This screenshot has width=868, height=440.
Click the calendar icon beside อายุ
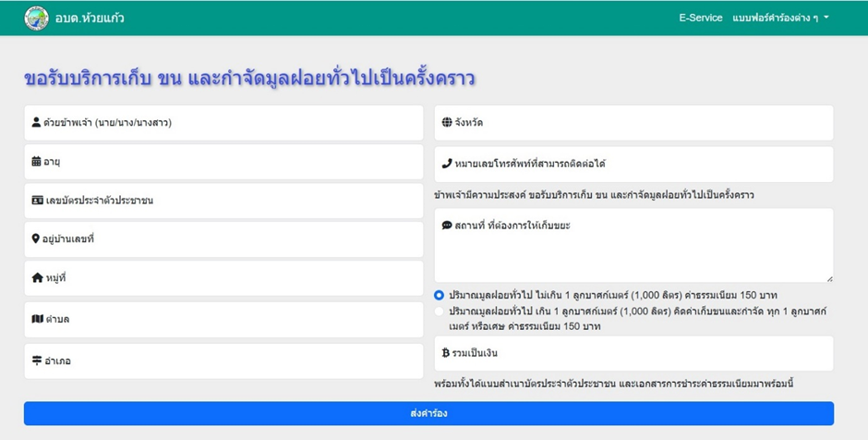tap(37, 162)
